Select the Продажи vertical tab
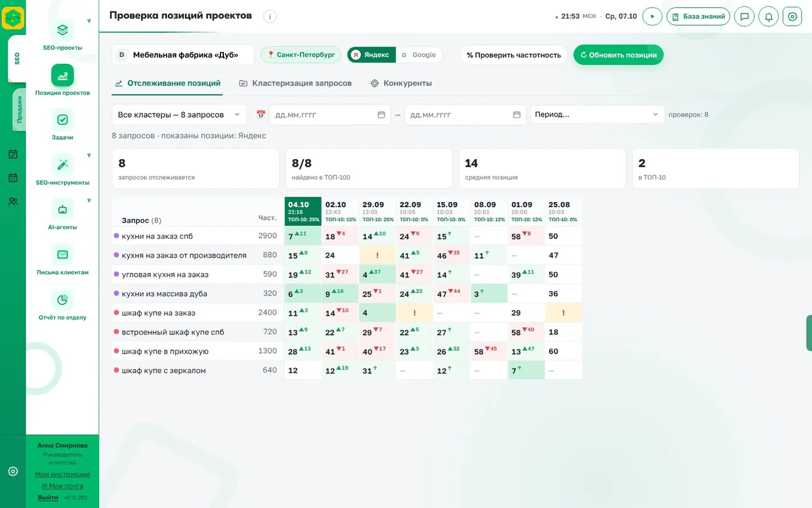 pyautogui.click(x=19, y=110)
